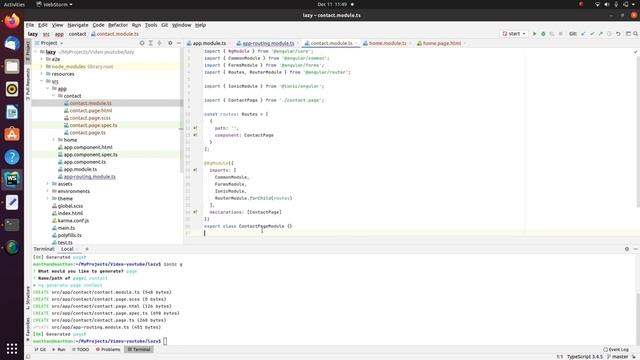Click TypeScript 3.4.5 status bar widget
Image resolution: width=640 pixels, height=360 pixels.
point(584,357)
